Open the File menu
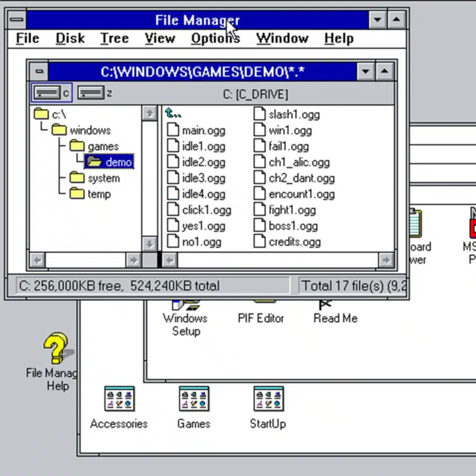Image resolution: width=476 pixels, height=476 pixels. pos(27,38)
